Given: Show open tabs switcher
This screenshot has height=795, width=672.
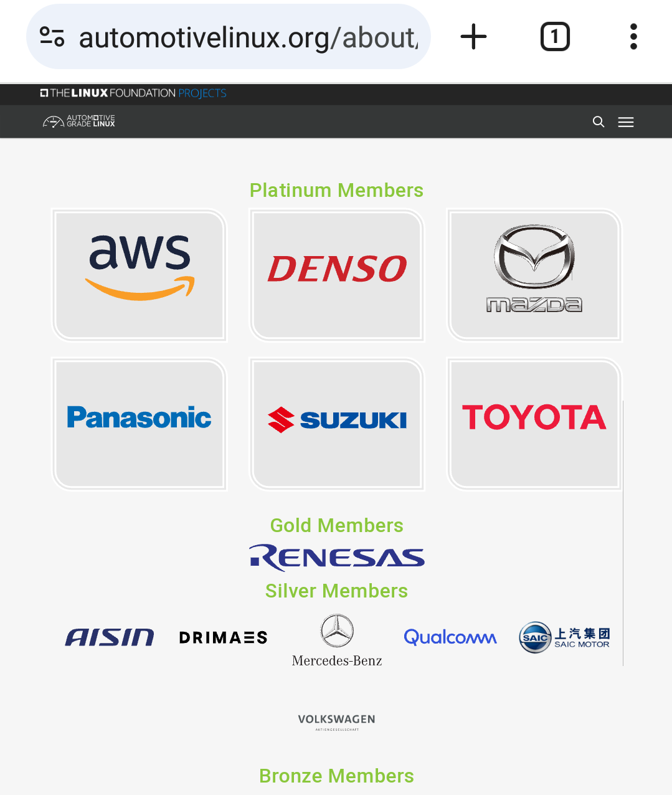Looking at the screenshot, I should coord(554,37).
